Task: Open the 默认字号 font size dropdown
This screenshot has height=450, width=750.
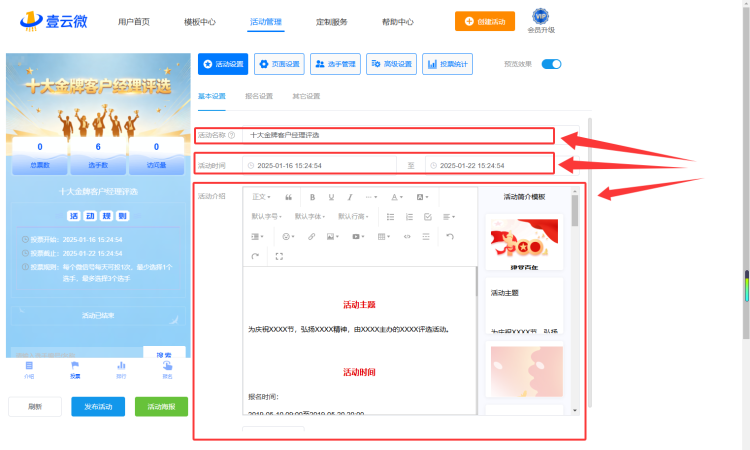Action: [266, 217]
